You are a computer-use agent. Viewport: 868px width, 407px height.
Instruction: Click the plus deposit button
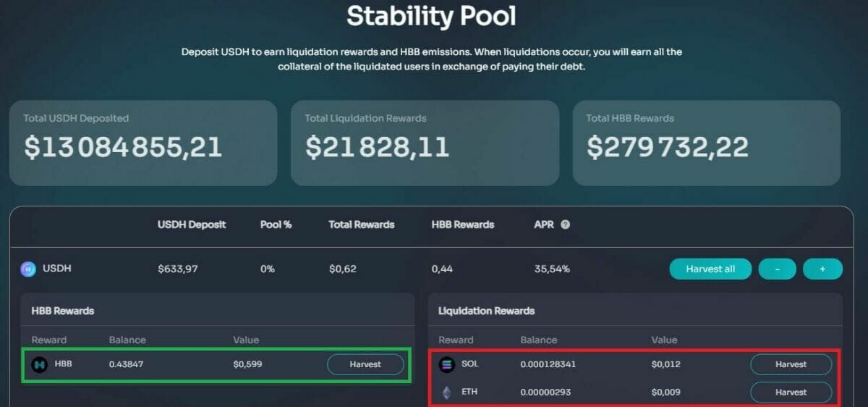coord(822,269)
